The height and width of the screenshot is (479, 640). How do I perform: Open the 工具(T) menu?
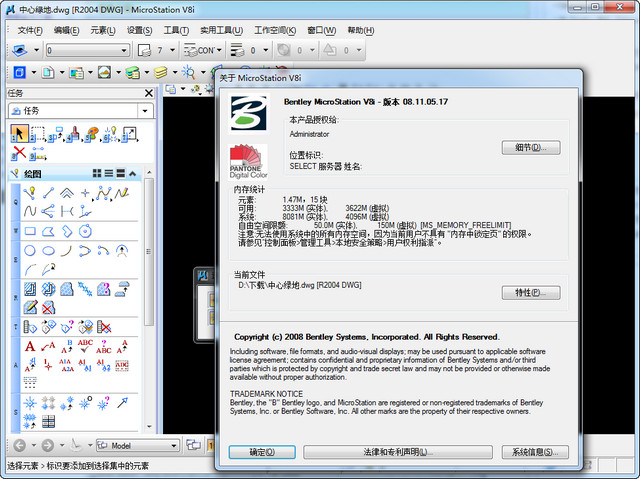click(x=176, y=30)
